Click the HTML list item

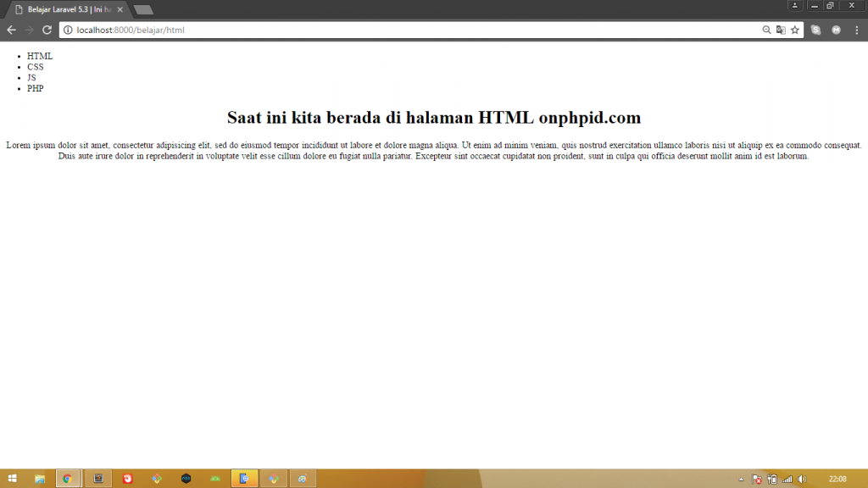click(40, 56)
